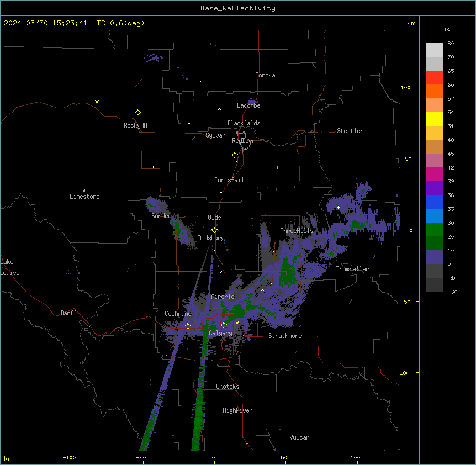Select the RedDeer city label
This screenshot has width=476, height=465.
click(243, 141)
